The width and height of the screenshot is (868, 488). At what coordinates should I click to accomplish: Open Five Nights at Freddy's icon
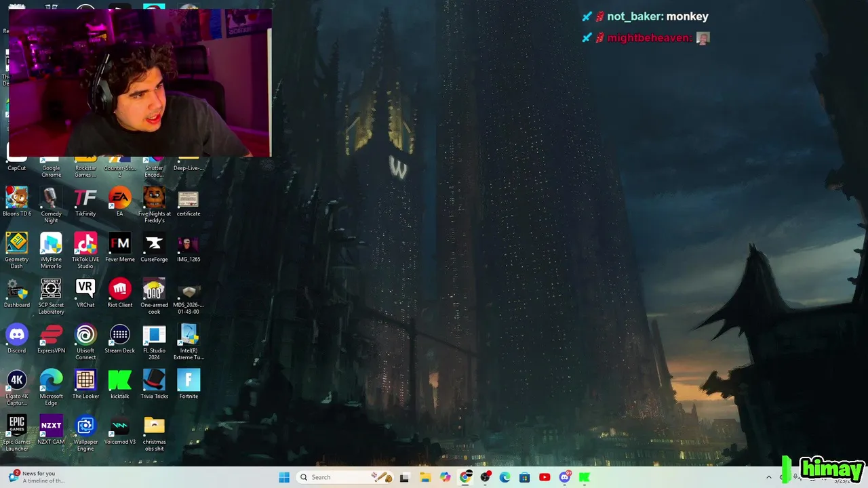154,205
